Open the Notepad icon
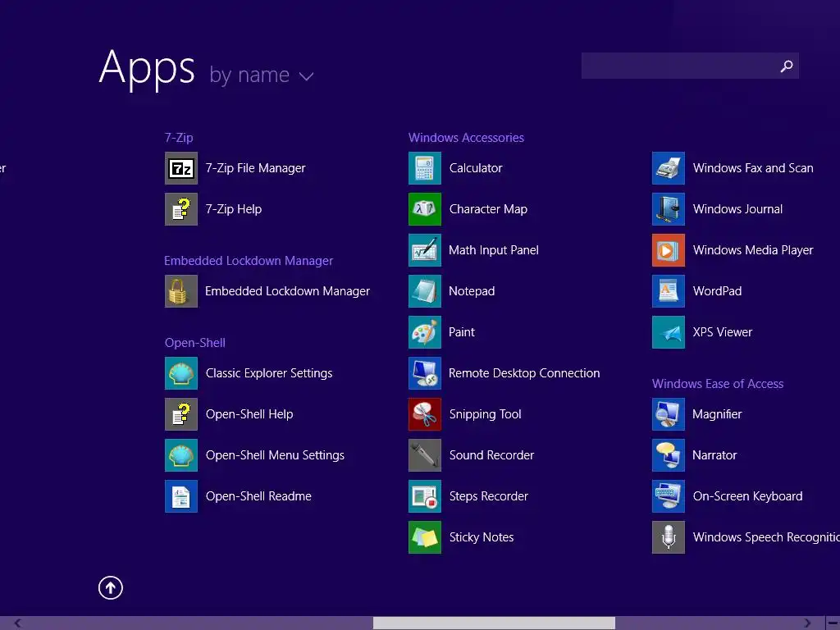Viewport: 840px width, 630px height. [425, 291]
